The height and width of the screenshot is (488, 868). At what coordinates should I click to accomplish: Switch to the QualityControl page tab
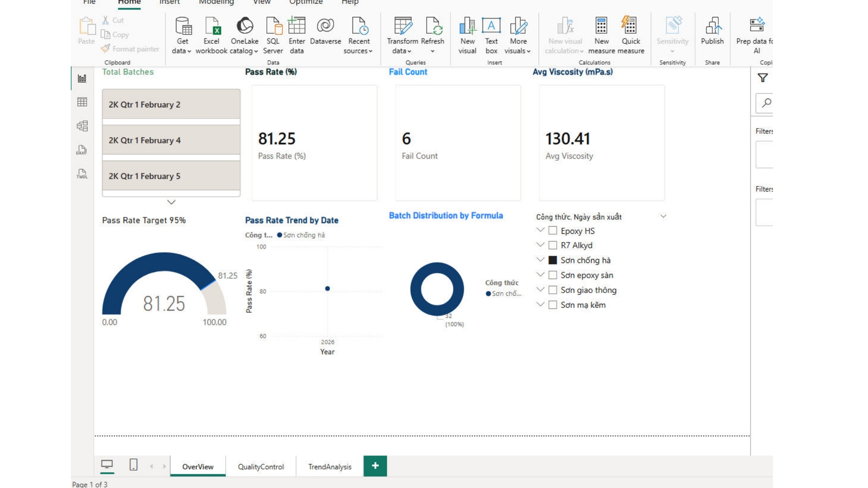pyautogui.click(x=261, y=466)
